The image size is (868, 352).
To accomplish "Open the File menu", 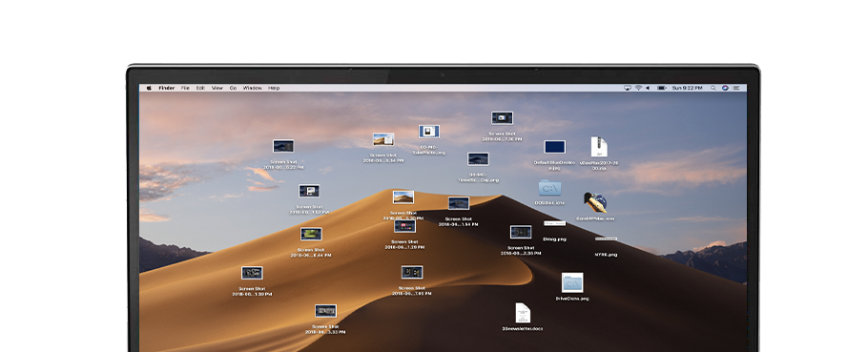I will 185,88.
